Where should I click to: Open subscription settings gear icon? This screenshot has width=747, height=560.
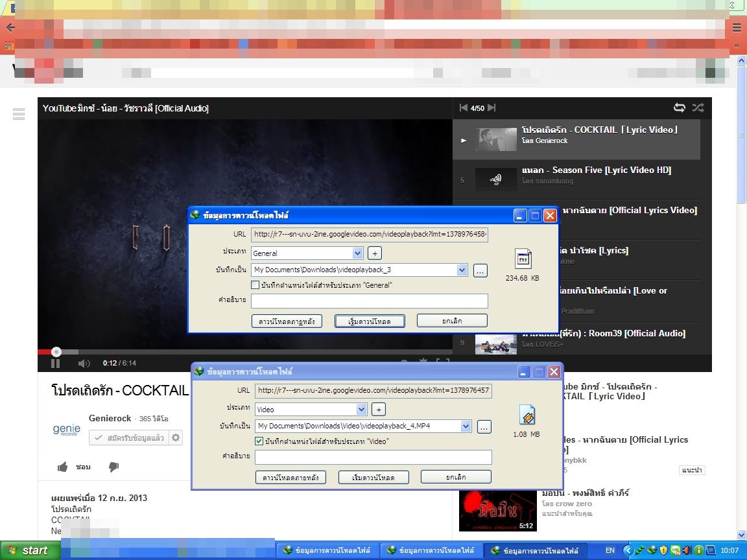point(176,437)
